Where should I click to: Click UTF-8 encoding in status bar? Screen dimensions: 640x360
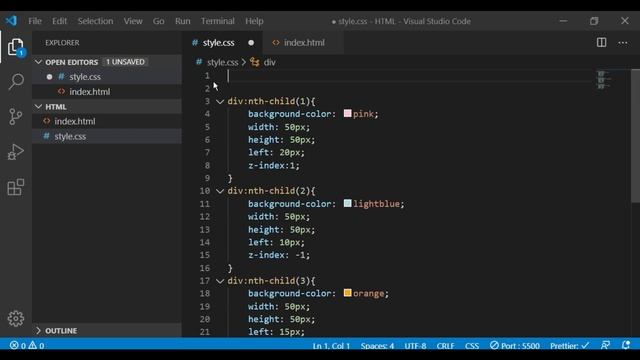click(x=415, y=346)
